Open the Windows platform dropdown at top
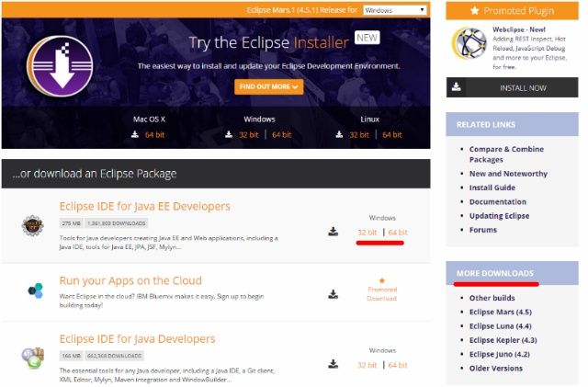Image resolution: width=588 pixels, height=387 pixels. click(394, 10)
